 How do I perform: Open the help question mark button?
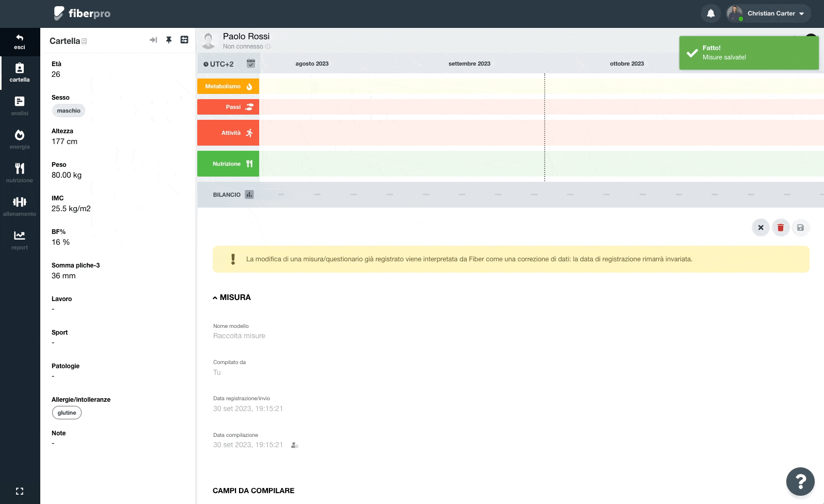tap(800, 481)
